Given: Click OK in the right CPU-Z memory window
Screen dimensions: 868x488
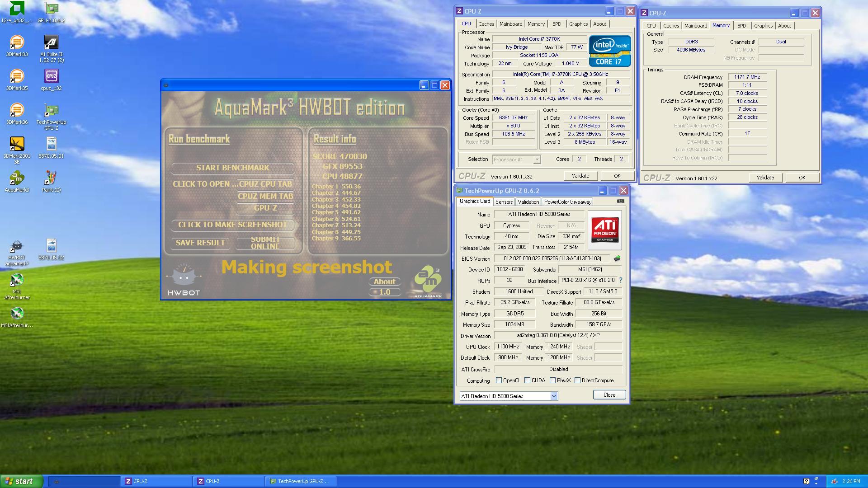Looking at the screenshot, I should tap(802, 178).
